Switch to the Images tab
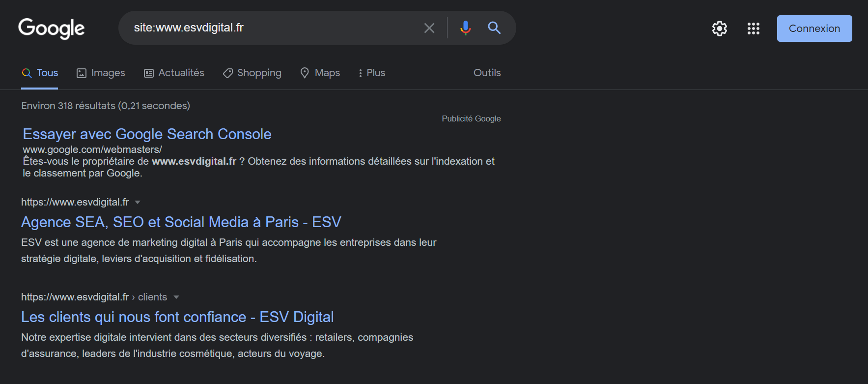The image size is (868, 384). pos(101,73)
